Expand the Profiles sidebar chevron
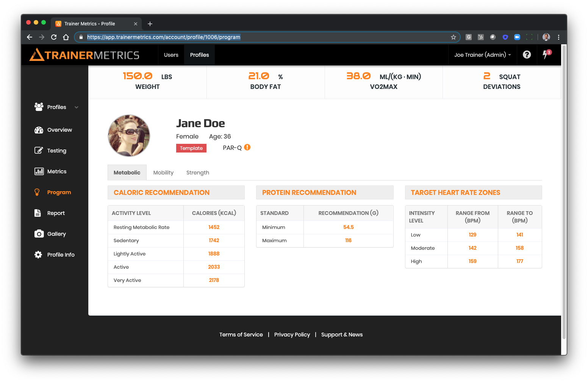 [77, 107]
